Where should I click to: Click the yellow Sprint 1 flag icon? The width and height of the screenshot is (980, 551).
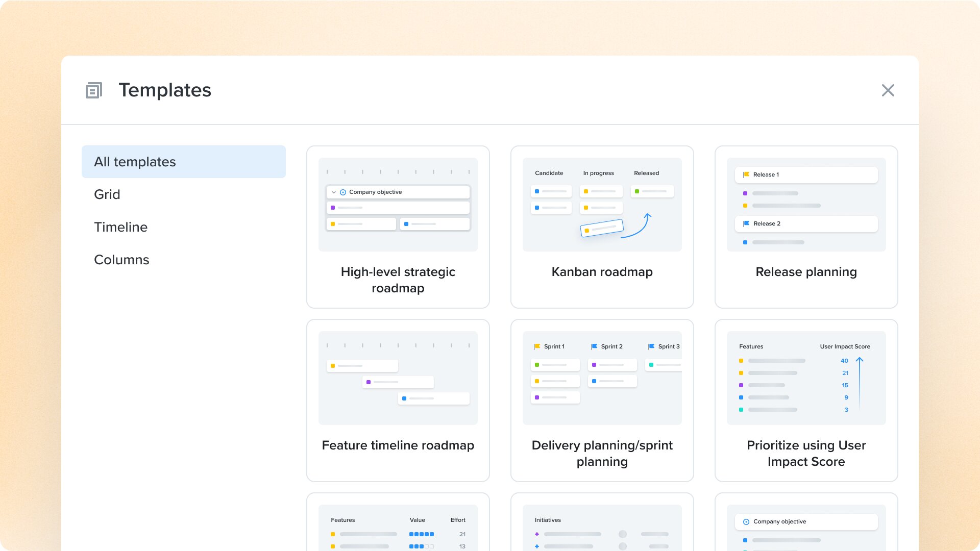coord(536,346)
